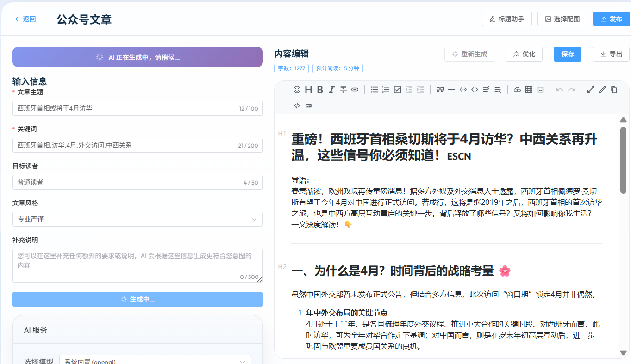The image size is (631, 364).
Task: Click the 选择配图 button
Action: 562,19
